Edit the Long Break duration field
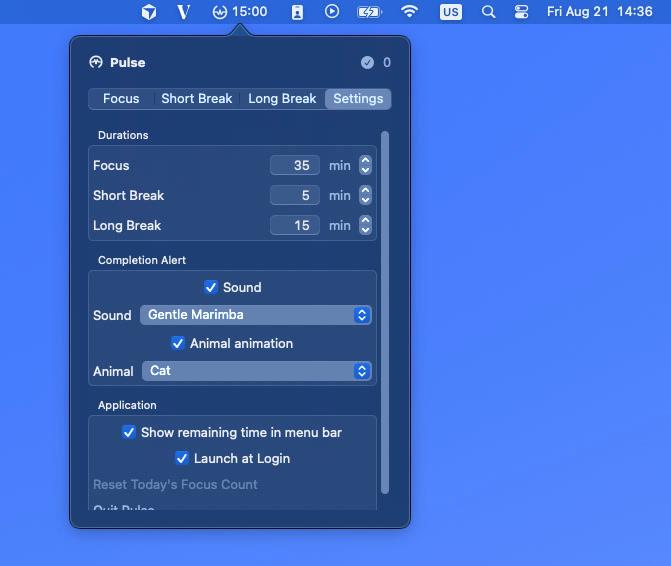The image size is (671, 566). 295,225
